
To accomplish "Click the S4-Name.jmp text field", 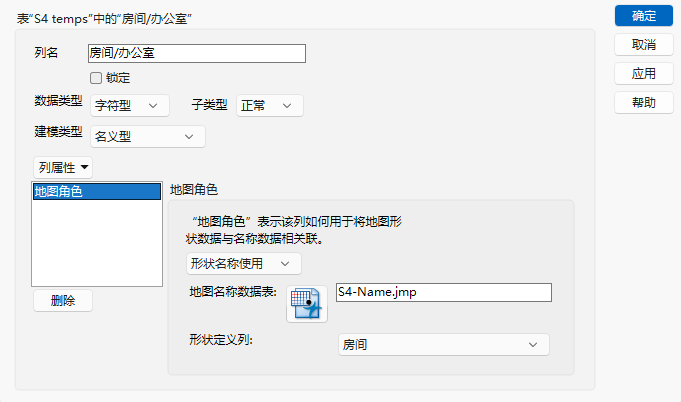I will pos(444,292).
